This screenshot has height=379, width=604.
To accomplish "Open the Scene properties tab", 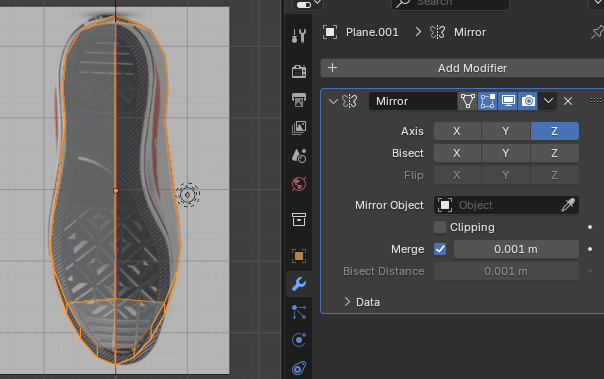I will tap(299, 156).
